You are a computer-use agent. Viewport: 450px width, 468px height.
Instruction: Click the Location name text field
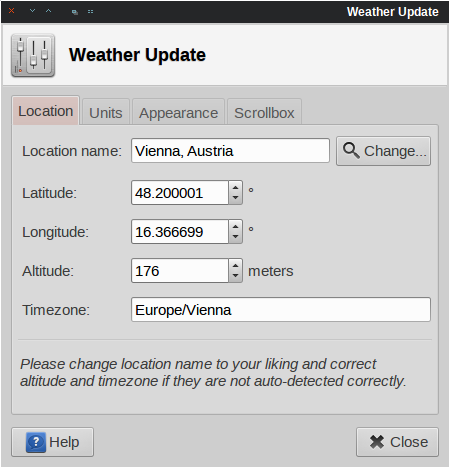tap(230, 151)
